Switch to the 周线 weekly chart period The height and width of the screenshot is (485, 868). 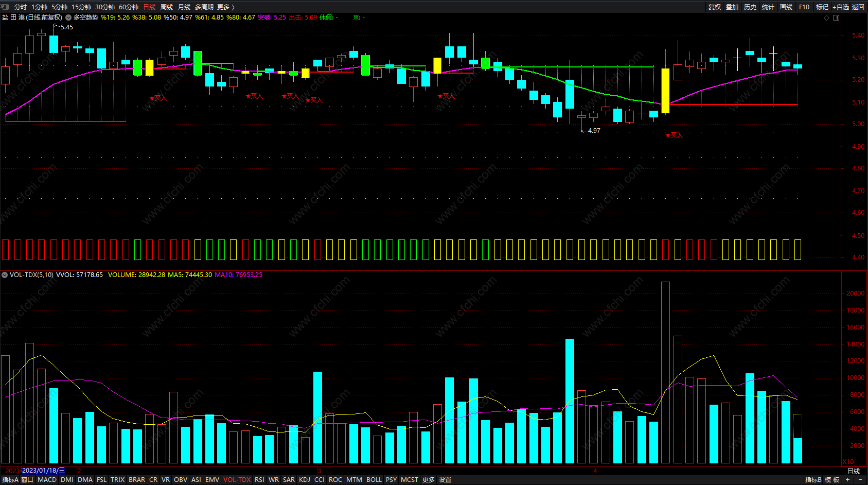tap(167, 7)
